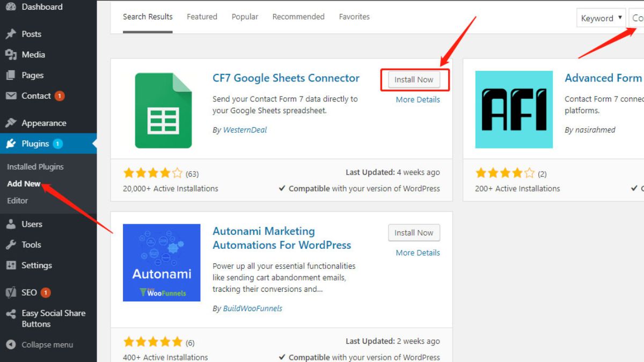Click the CF7 Google Sheets plugin thumbnail
The height and width of the screenshot is (362, 644).
tap(162, 110)
